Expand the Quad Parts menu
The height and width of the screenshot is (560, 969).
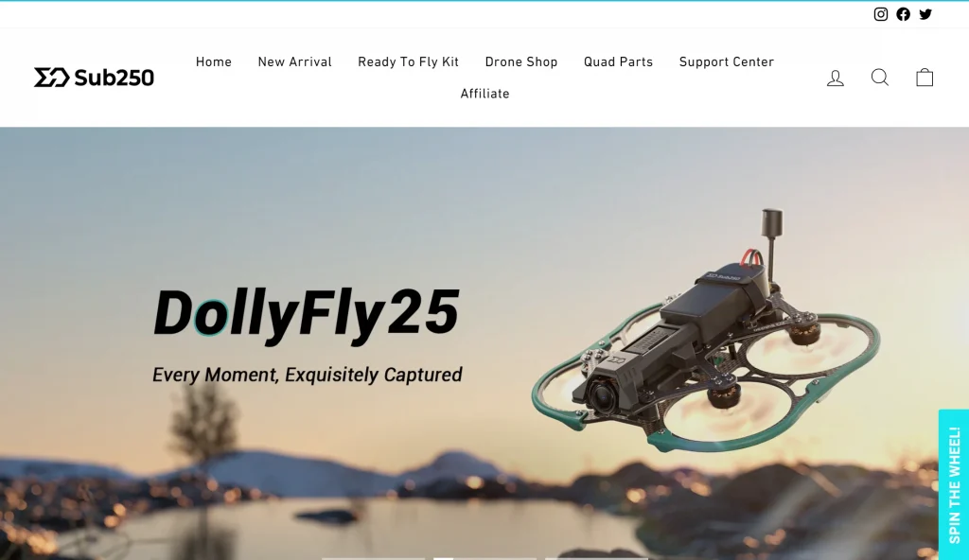(x=619, y=61)
